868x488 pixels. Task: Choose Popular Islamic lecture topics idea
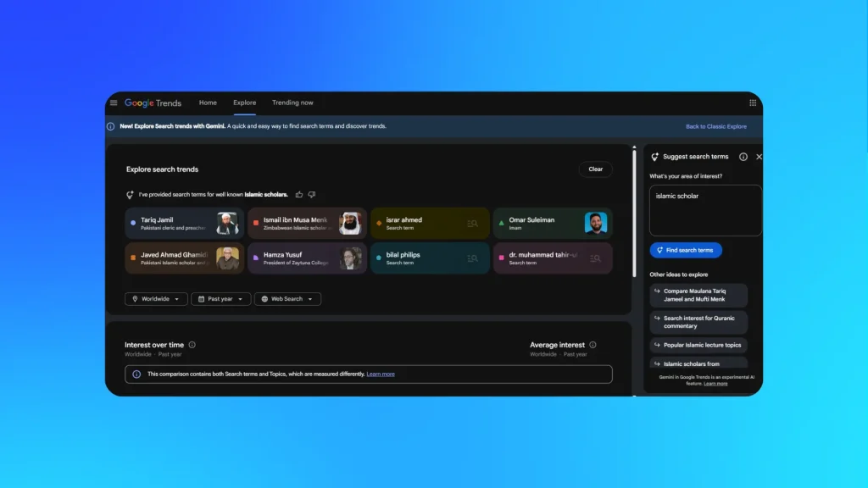[x=698, y=346]
